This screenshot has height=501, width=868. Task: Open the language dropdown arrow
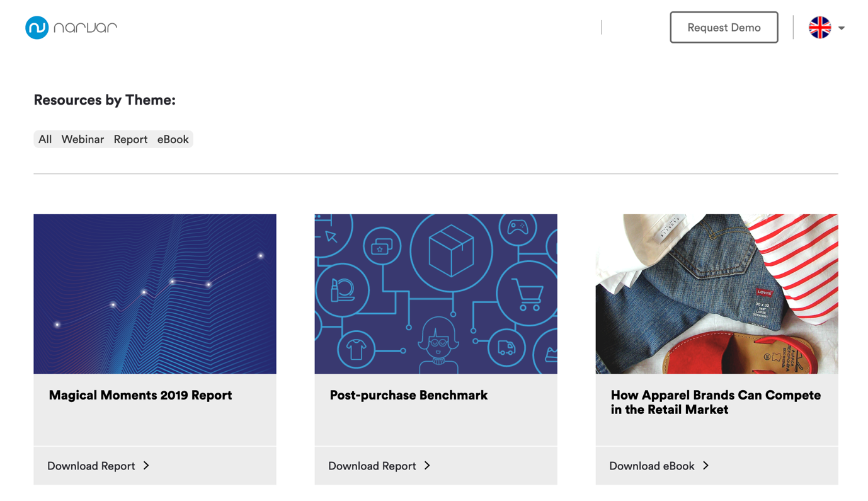click(x=842, y=28)
